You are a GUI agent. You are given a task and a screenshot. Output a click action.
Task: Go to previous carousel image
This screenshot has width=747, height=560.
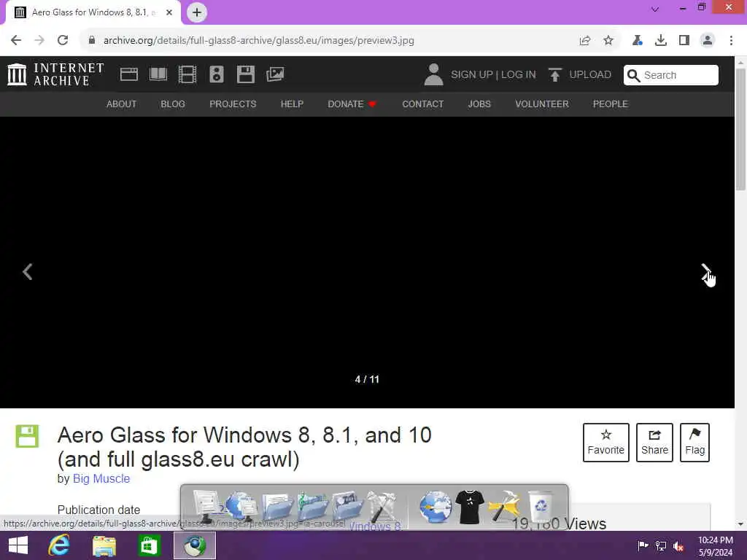coord(28,272)
